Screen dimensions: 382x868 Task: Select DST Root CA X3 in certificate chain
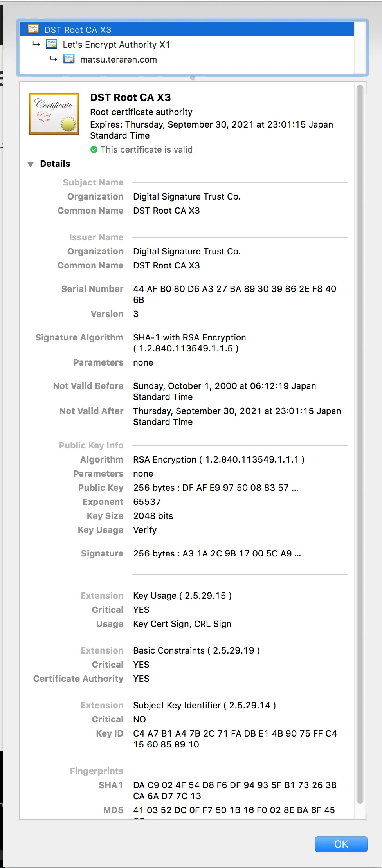click(187, 29)
